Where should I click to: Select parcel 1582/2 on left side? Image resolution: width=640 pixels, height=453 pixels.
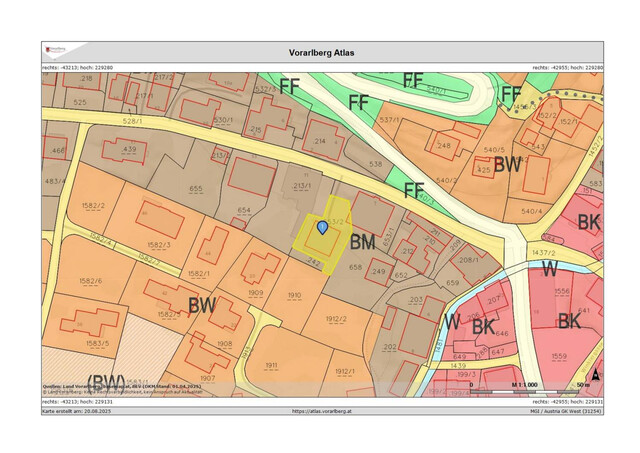coord(92,206)
